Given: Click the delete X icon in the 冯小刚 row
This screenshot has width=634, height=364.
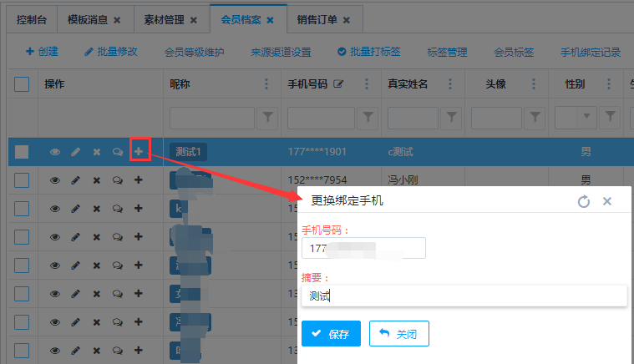Looking at the screenshot, I should click(96, 180).
